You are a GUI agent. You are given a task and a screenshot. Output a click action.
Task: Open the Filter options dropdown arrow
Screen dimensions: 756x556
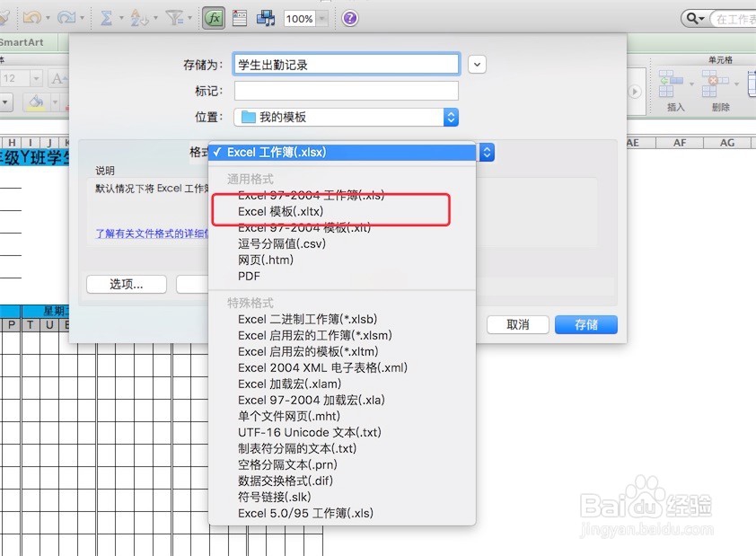click(x=190, y=18)
